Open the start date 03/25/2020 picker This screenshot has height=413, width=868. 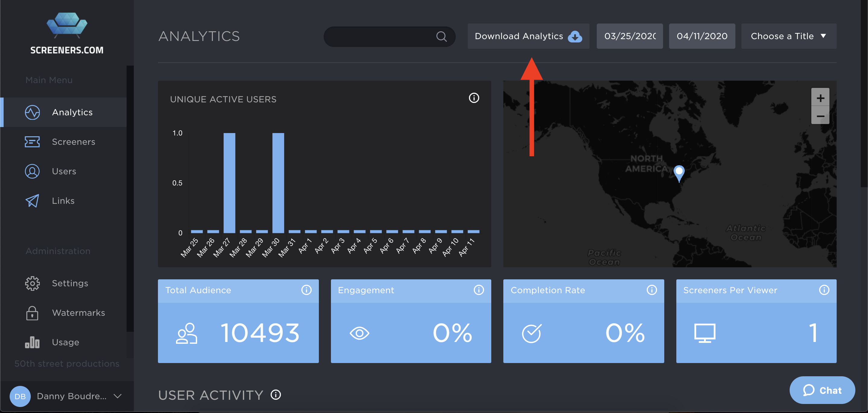[629, 36]
